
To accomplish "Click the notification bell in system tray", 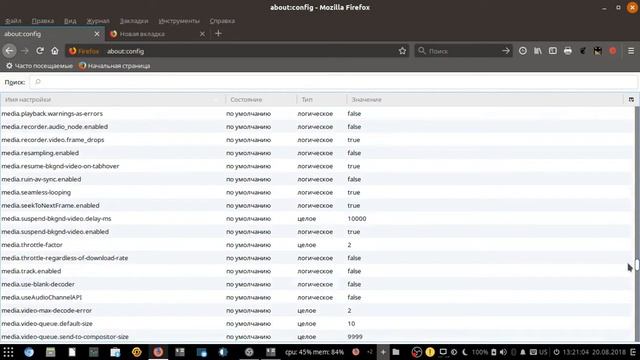I will coord(522,352).
